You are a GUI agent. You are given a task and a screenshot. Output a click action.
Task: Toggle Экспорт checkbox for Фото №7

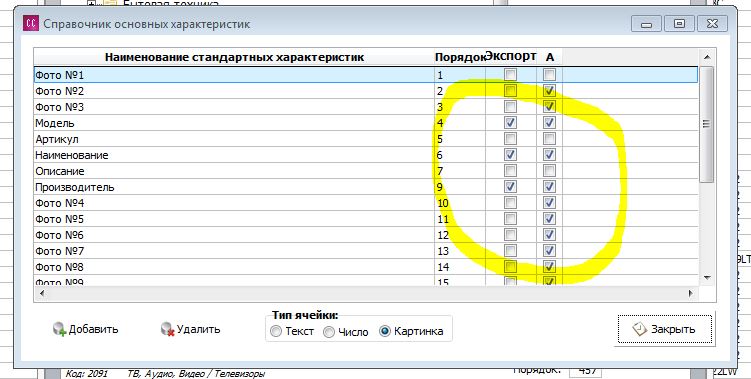(x=511, y=251)
